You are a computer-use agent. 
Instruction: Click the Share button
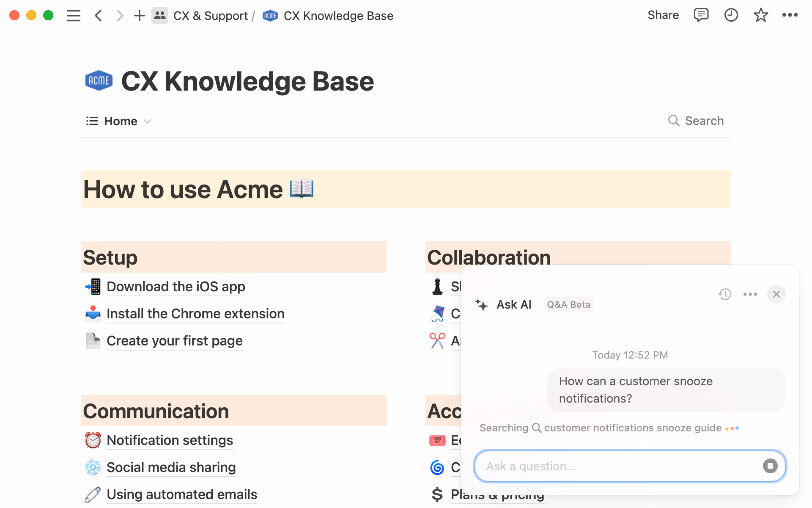[x=663, y=16]
